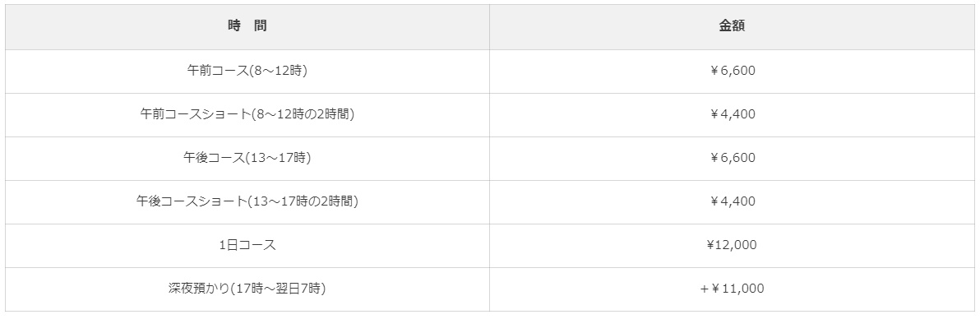Viewport: 980px width, 319px height.
Task: Click the text 13～17時の2時間
Action: (x=303, y=201)
